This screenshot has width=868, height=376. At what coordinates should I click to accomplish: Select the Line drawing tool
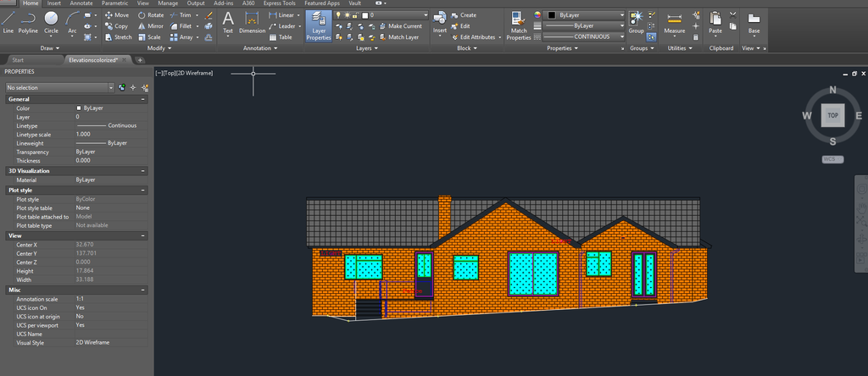point(8,22)
